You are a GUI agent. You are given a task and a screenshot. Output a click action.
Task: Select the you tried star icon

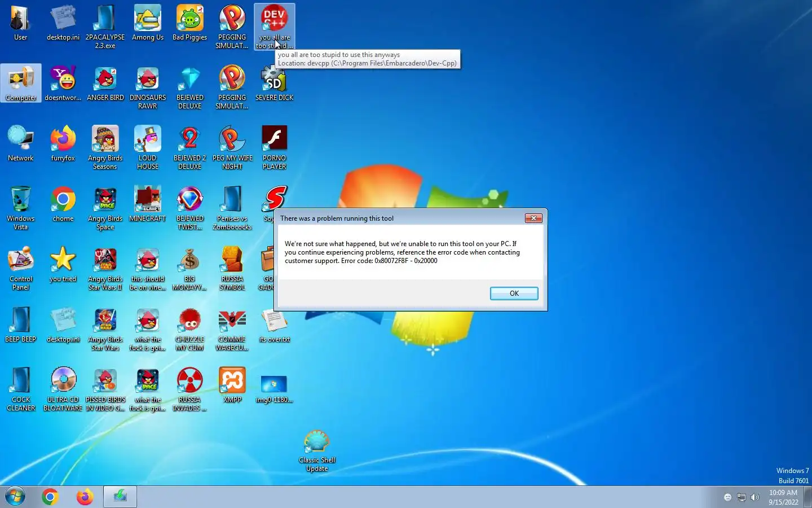click(63, 265)
